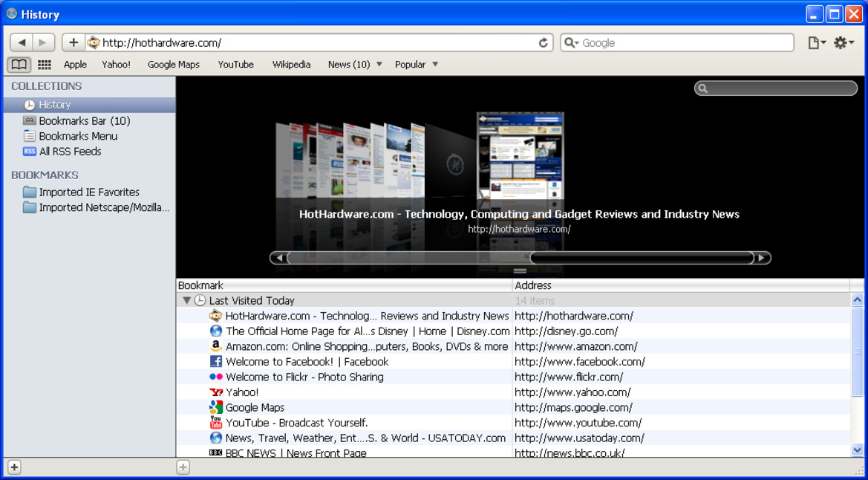Open Yahoo! bookmark in bookmarks bar
This screenshot has width=868, height=480.
pyautogui.click(x=117, y=65)
